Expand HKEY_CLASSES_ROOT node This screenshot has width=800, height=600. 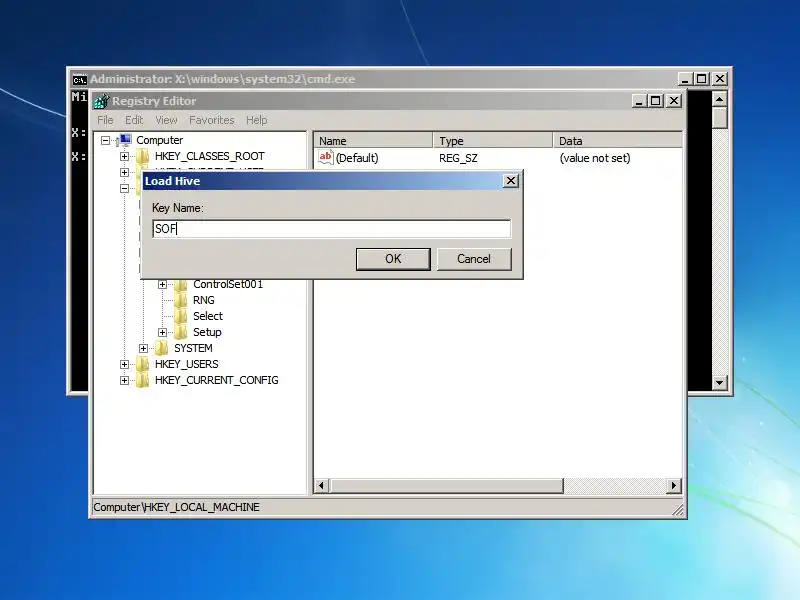pyautogui.click(x=124, y=156)
